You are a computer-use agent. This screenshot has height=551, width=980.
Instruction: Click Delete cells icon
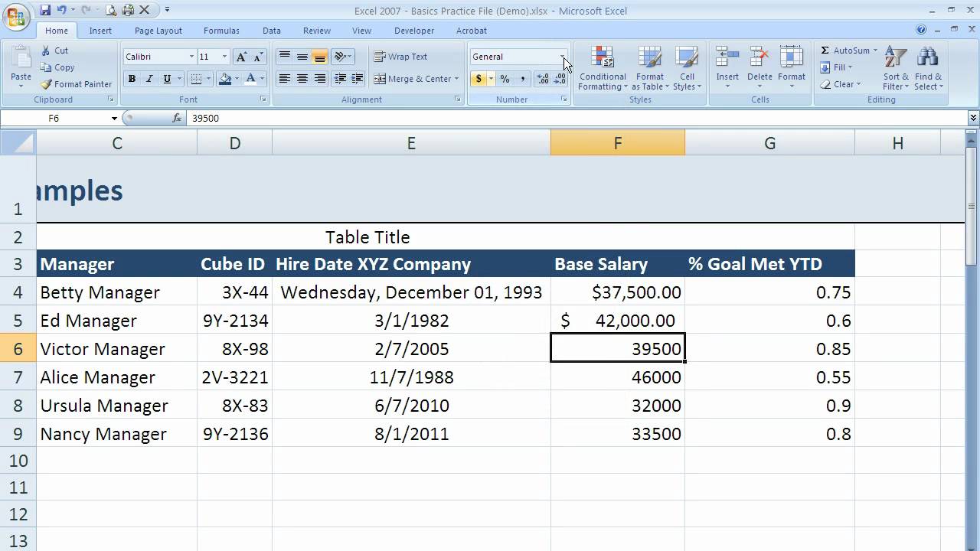(x=759, y=57)
